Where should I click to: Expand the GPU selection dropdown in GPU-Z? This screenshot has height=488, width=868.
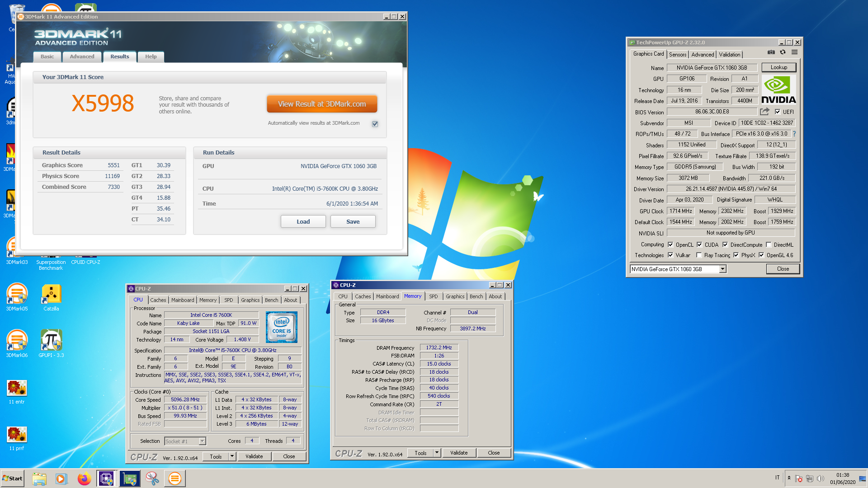tap(722, 269)
